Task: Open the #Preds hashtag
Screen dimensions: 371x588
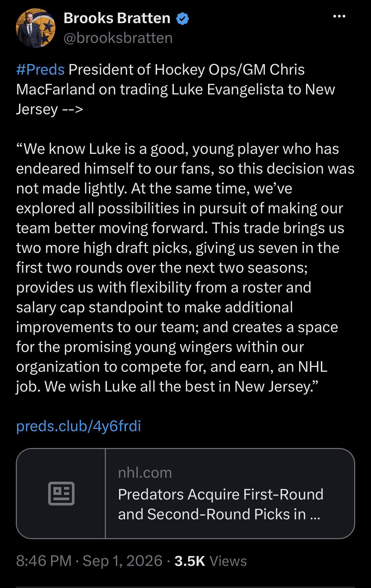Action: tap(40, 70)
